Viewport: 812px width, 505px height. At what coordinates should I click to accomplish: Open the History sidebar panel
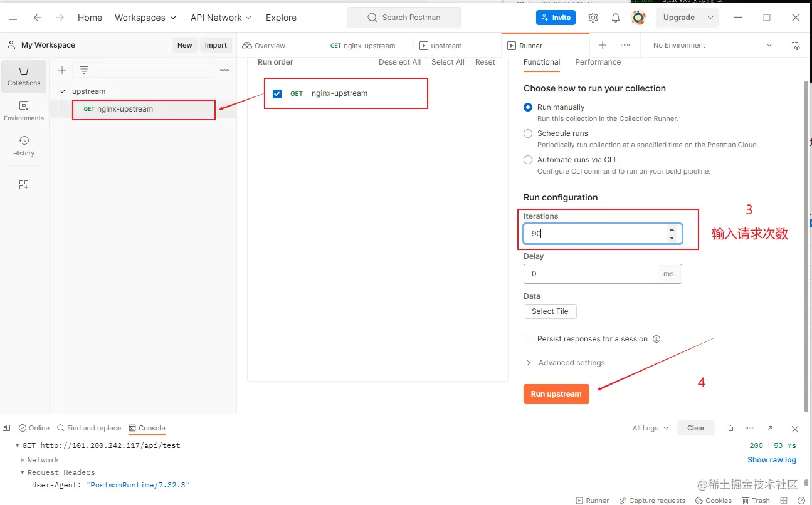(x=24, y=146)
